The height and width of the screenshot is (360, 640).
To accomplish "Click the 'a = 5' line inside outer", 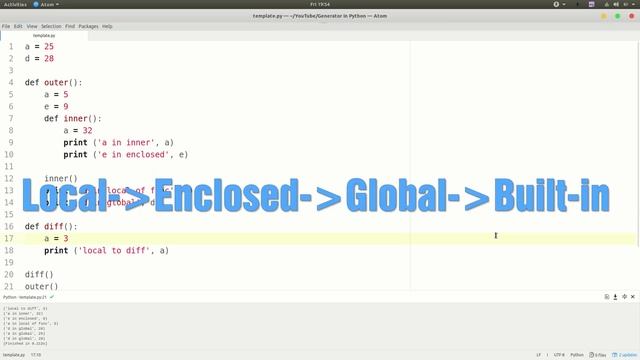I will coord(56,94).
